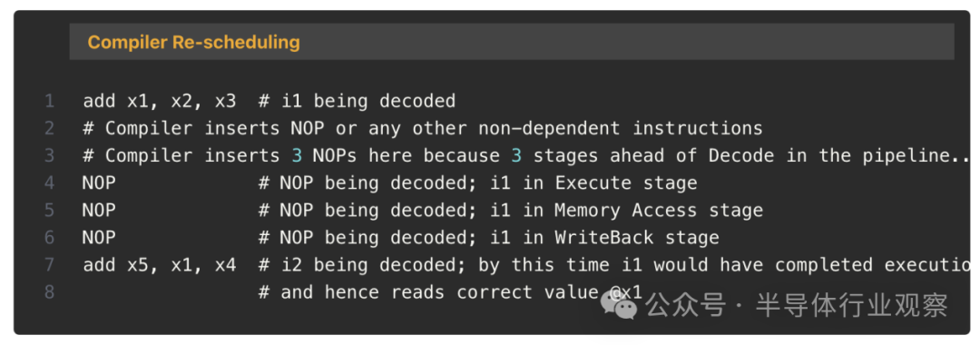Click line number 1 in gutter
The height and width of the screenshot is (345, 980).
pyautogui.click(x=49, y=102)
